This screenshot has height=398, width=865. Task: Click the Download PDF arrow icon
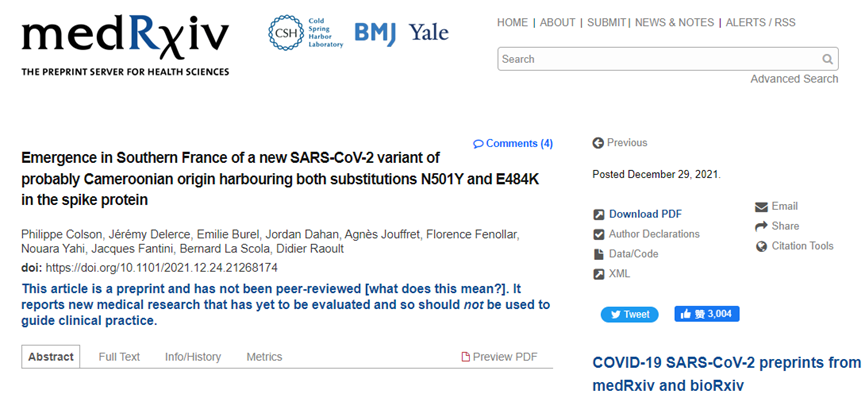pyautogui.click(x=599, y=215)
